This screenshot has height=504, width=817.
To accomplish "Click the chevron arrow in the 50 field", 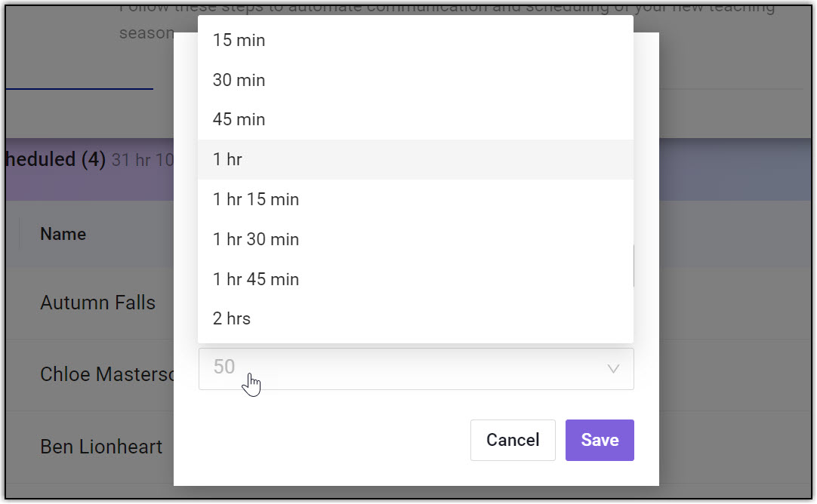I will [x=613, y=369].
